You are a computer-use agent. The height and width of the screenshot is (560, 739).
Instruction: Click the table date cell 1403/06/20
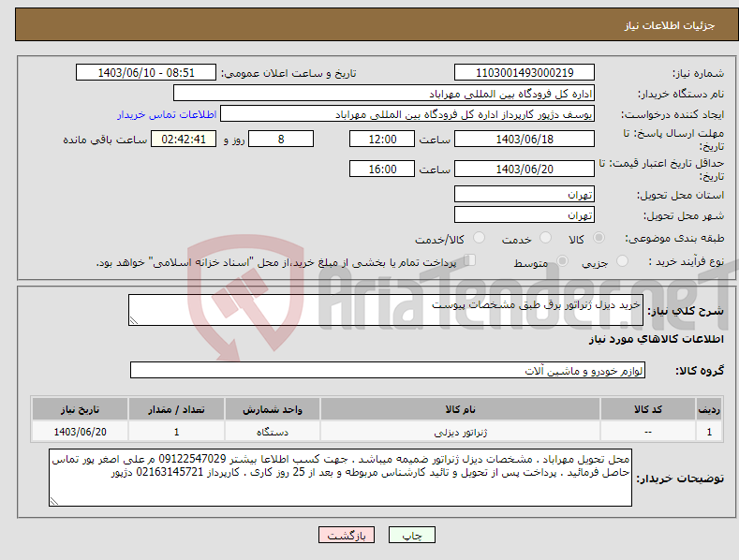(80, 432)
